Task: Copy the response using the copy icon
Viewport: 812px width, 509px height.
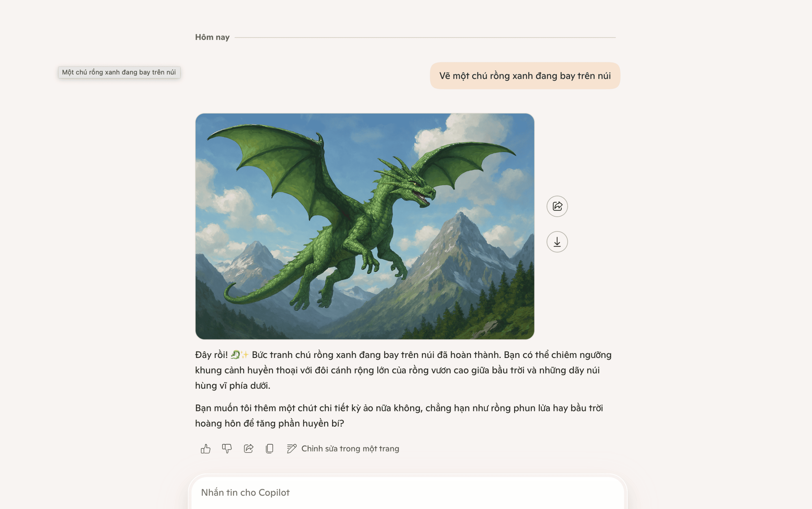Action: coord(270,448)
